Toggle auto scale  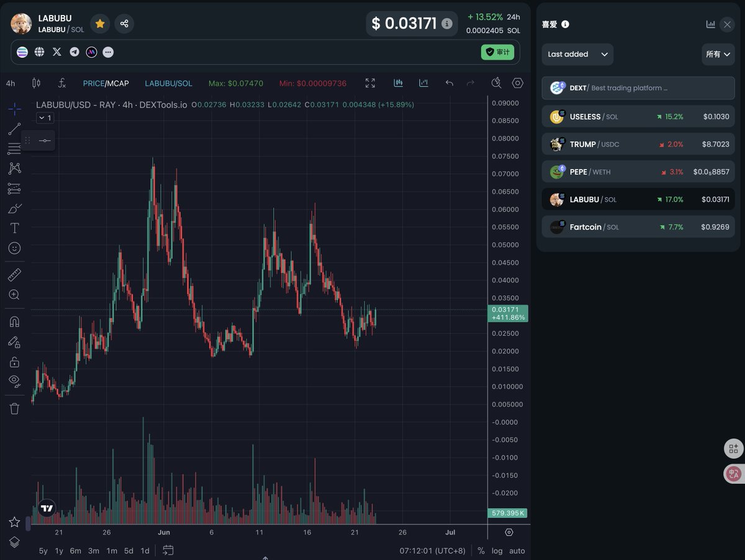(x=517, y=551)
